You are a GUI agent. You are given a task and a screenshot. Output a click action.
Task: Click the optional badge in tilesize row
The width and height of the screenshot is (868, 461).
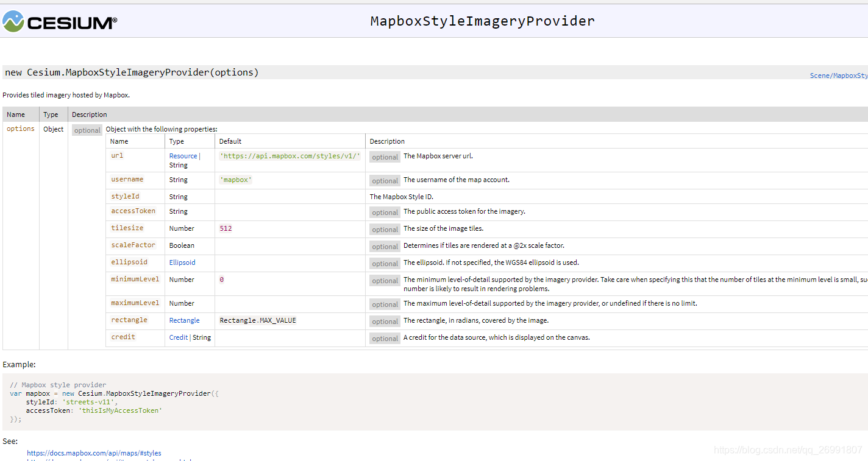(385, 230)
